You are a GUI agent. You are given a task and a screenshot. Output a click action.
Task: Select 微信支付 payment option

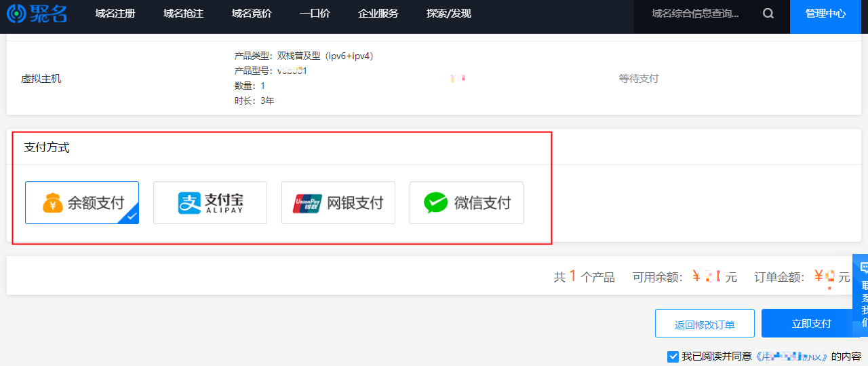pos(467,202)
